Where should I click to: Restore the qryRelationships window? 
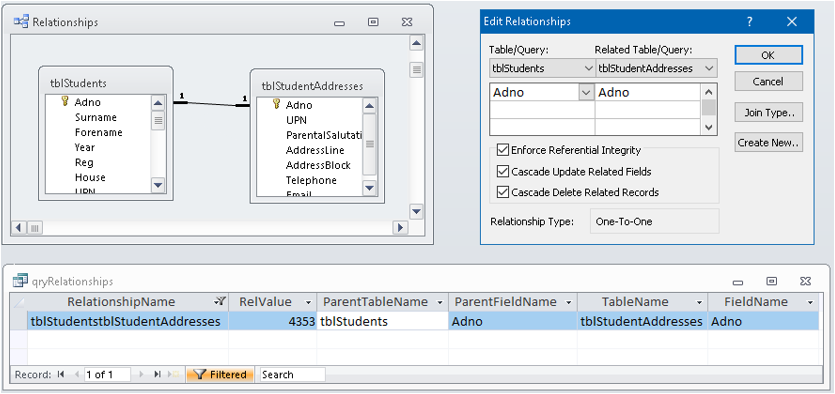pyautogui.click(x=771, y=281)
